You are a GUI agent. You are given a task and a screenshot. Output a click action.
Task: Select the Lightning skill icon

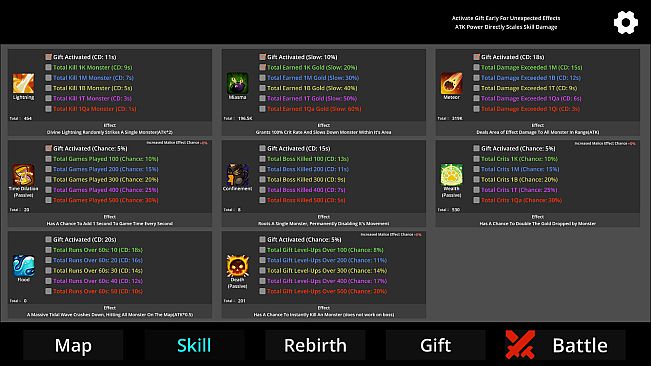click(x=23, y=83)
